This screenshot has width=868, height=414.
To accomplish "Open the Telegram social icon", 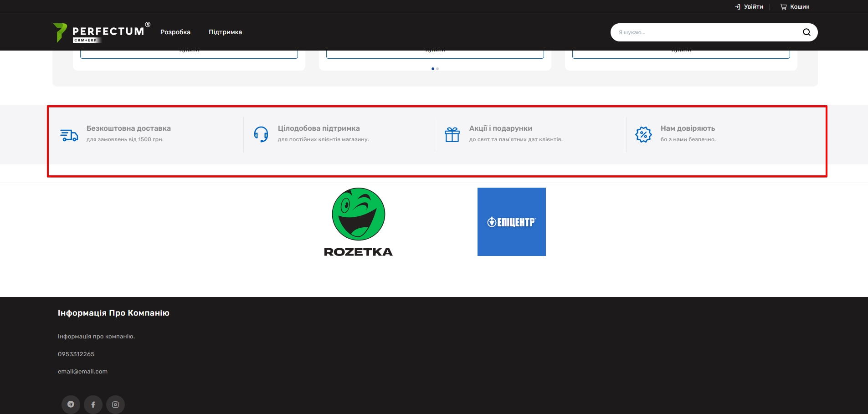I will [71, 404].
